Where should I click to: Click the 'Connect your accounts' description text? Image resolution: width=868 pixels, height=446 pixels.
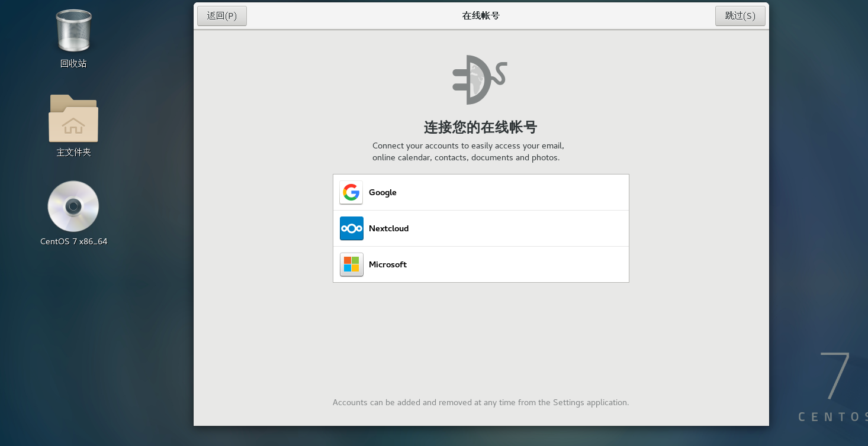pos(468,151)
